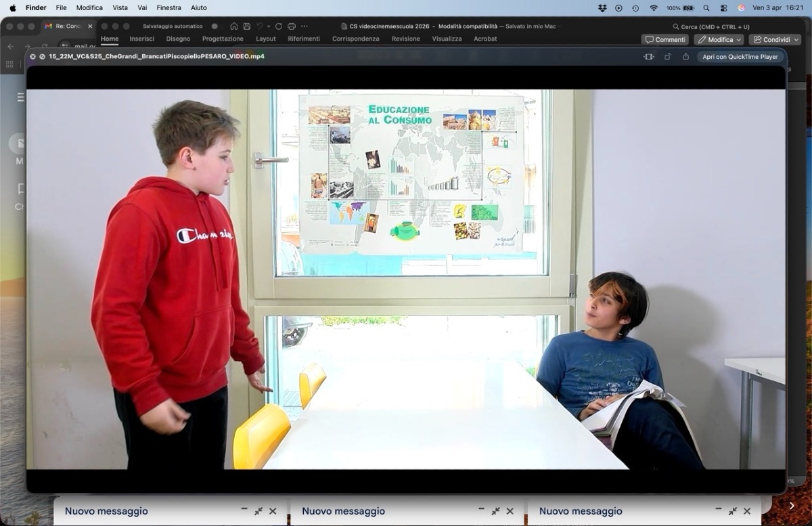Click the Time Machine icon in the menu bar
The width and height of the screenshot is (812, 526).
[x=635, y=7]
